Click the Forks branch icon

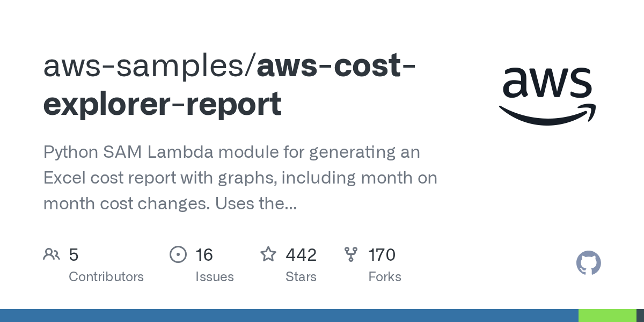[351, 254]
